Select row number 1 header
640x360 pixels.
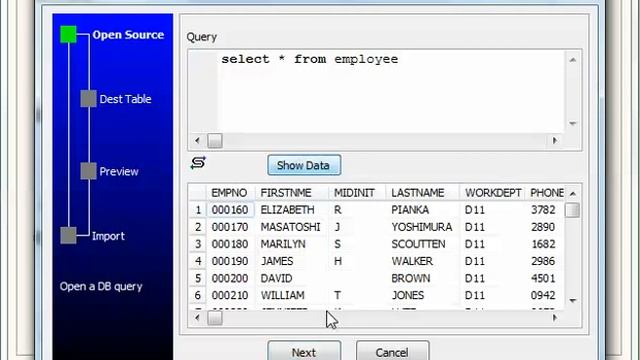coord(198,210)
